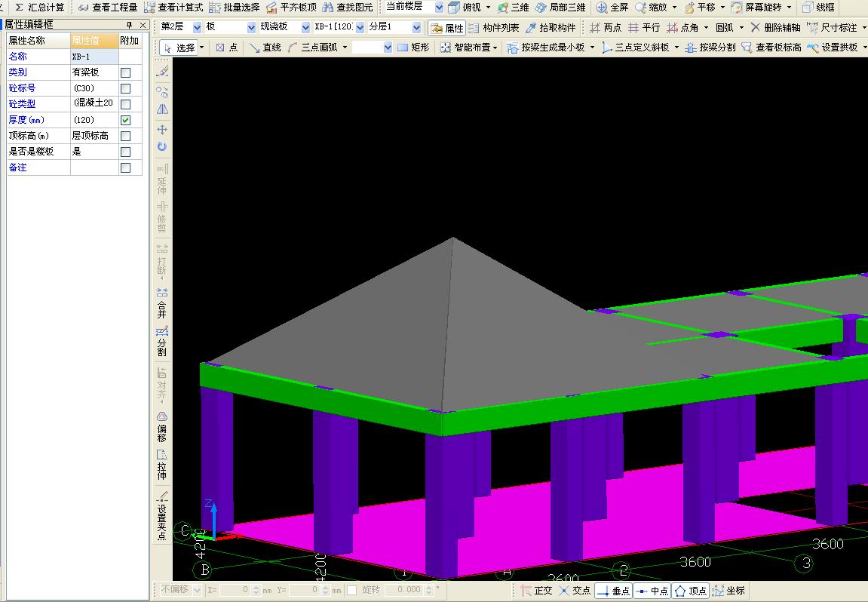Tick the 类别 附加 checkbox

126,72
